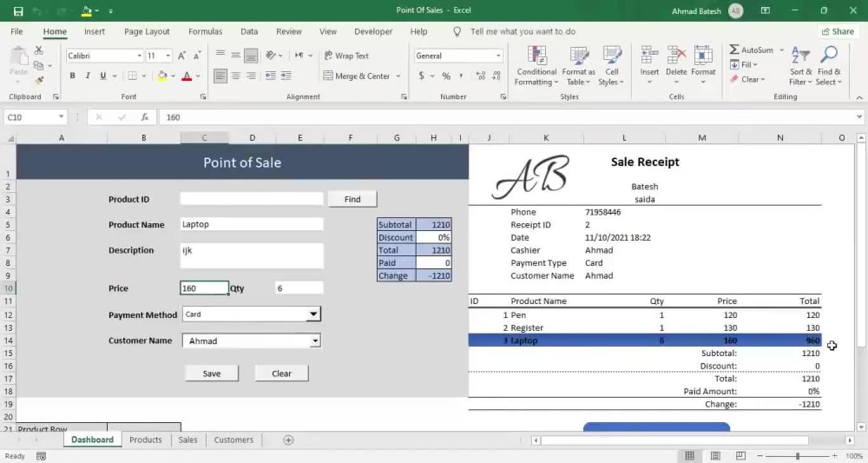Click the Save button on the form
This screenshot has width=868, height=463.
pos(212,374)
